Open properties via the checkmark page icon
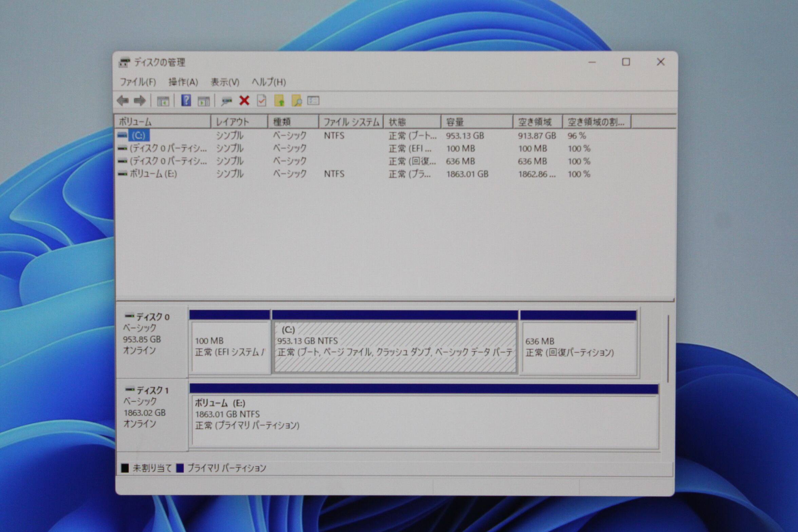Viewport: 798px width, 532px height. point(262,100)
